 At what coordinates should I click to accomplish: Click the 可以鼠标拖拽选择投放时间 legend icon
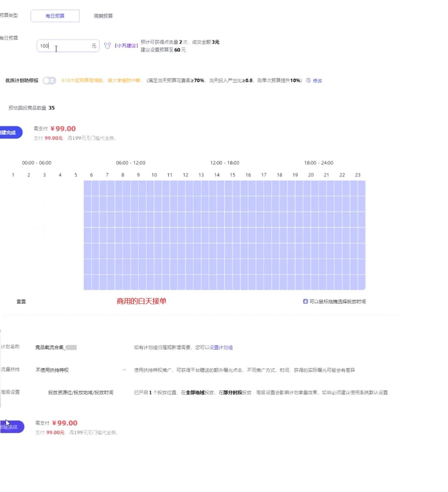tap(305, 301)
